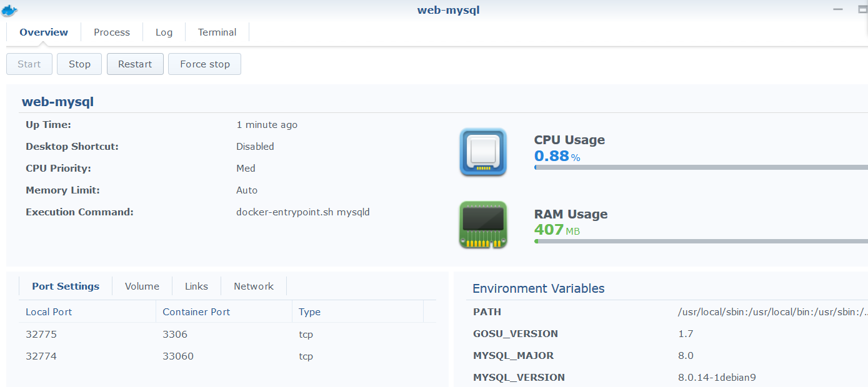This screenshot has height=387, width=868.
Task: Force stop the container
Action: [205, 64]
